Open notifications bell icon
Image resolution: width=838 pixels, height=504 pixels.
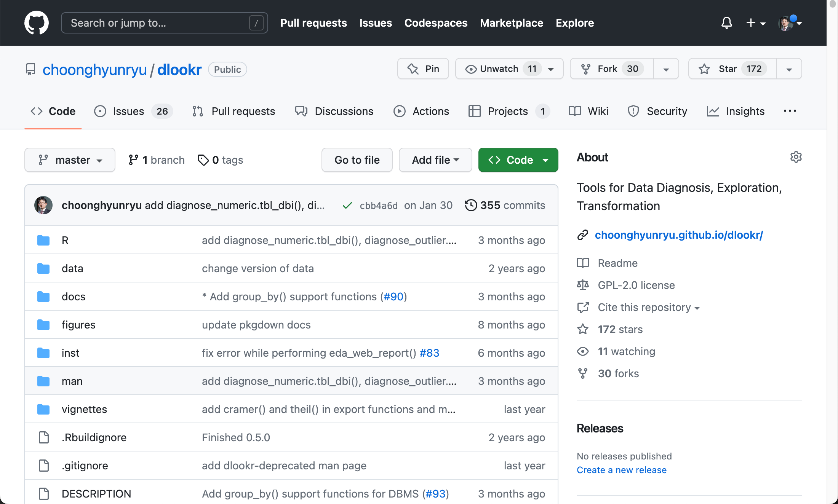[726, 23]
